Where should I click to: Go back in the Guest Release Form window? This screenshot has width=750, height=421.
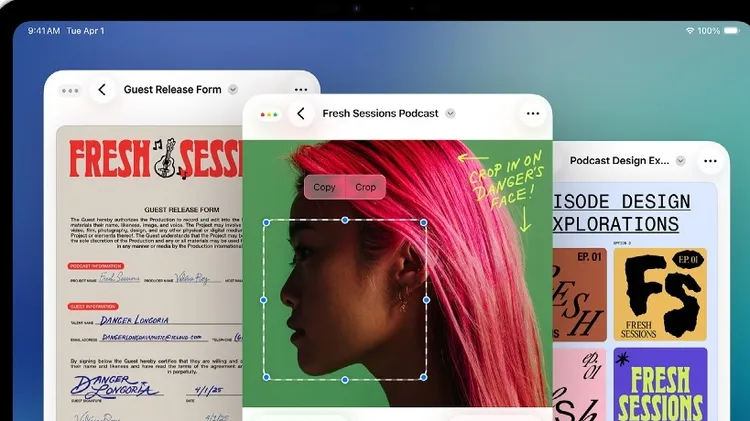pos(102,89)
